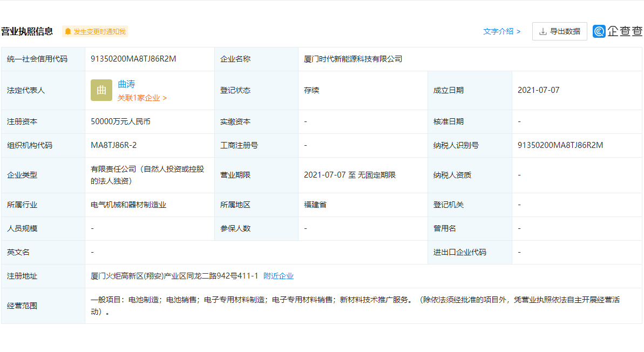Click the 企查查 logo
Screen dimensions: 644x352
click(618, 31)
